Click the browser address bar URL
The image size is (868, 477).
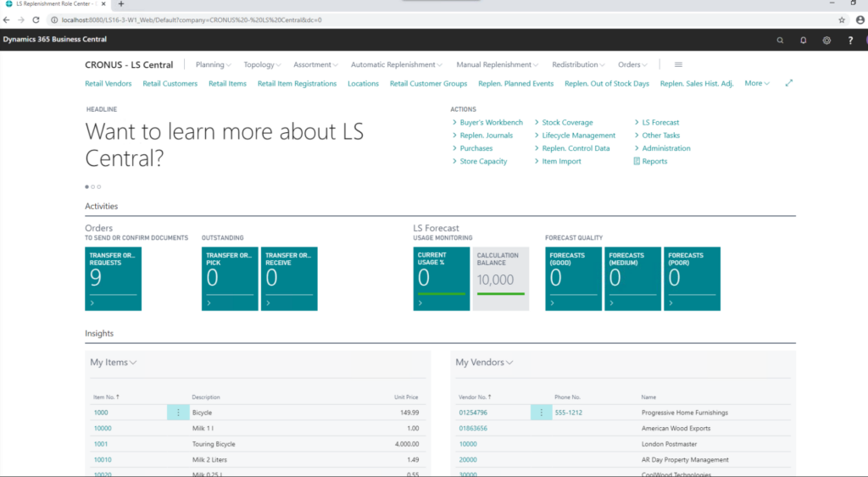192,20
